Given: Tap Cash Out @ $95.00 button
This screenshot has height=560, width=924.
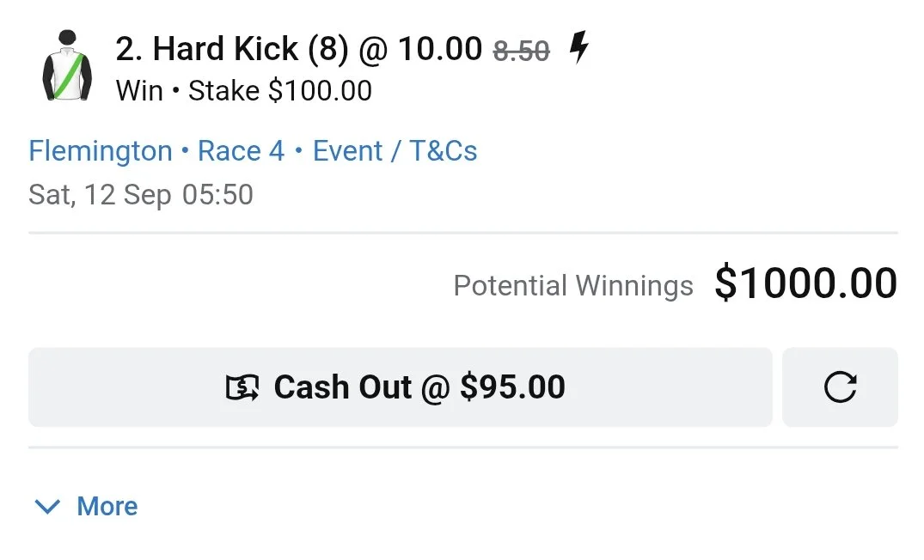Looking at the screenshot, I should [x=401, y=387].
